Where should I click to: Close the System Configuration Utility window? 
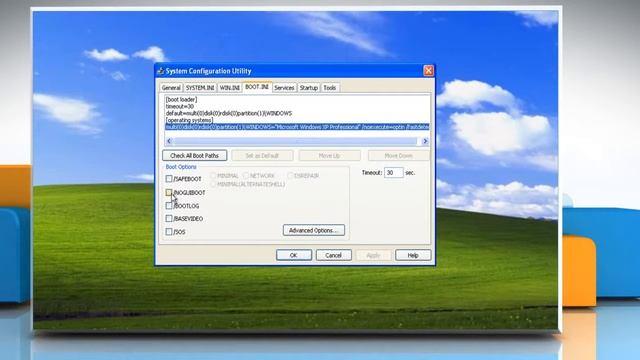(x=428, y=71)
